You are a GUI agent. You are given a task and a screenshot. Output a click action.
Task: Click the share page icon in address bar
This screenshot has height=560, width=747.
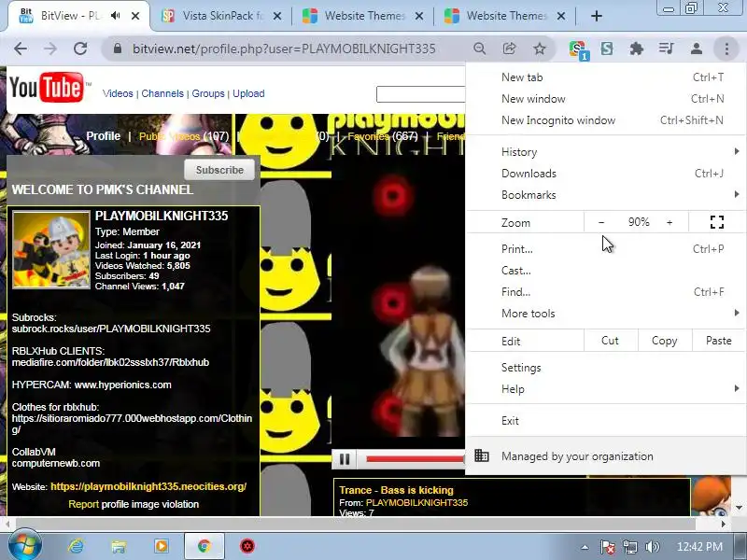coord(509,49)
